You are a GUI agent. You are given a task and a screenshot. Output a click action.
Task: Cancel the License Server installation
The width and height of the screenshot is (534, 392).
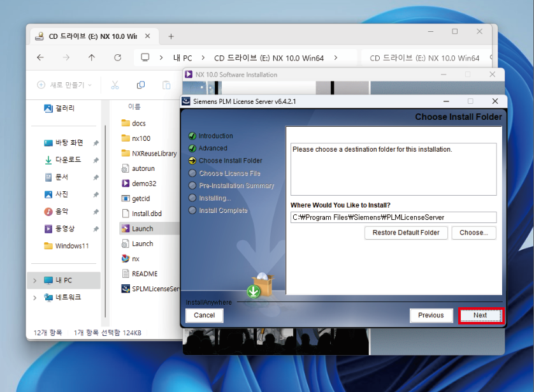click(205, 316)
